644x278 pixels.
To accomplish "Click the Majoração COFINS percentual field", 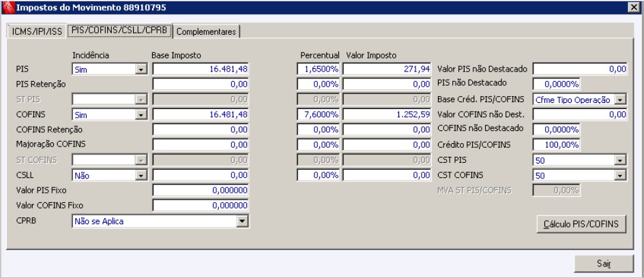I will (319, 145).
